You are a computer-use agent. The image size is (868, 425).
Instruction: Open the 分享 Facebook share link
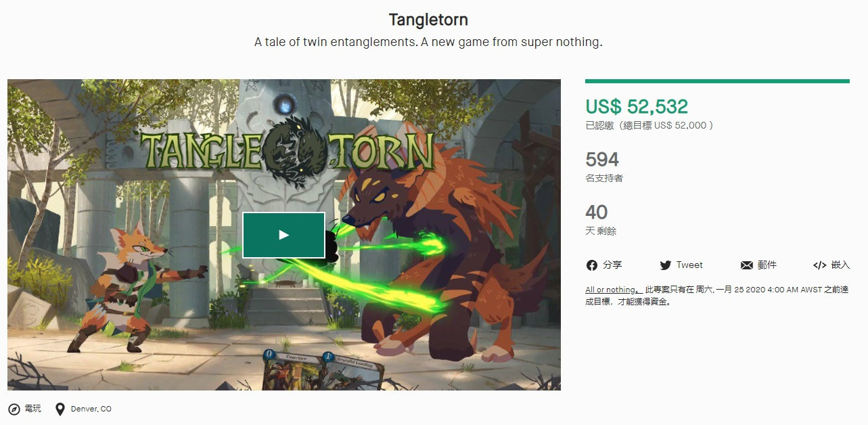612,265
